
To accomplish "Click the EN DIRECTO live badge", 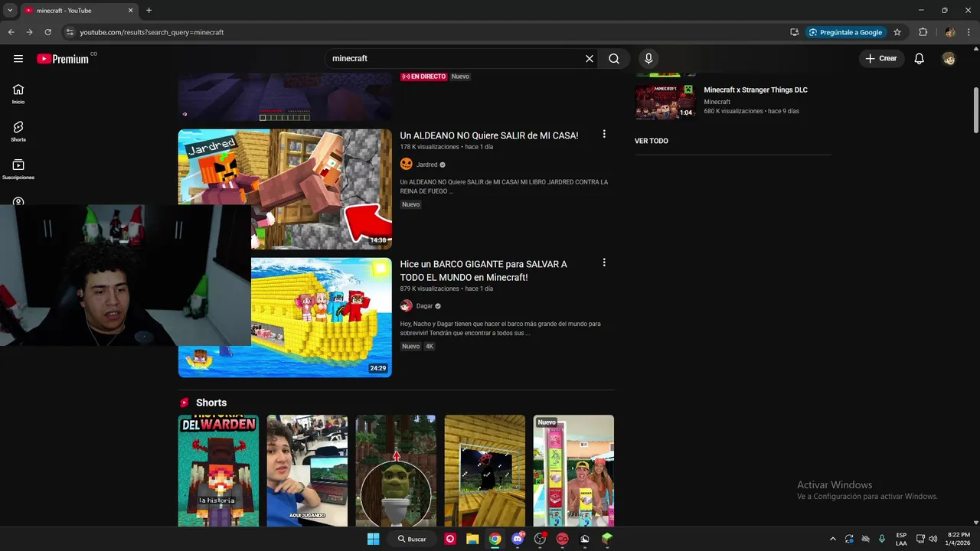I will [423, 77].
